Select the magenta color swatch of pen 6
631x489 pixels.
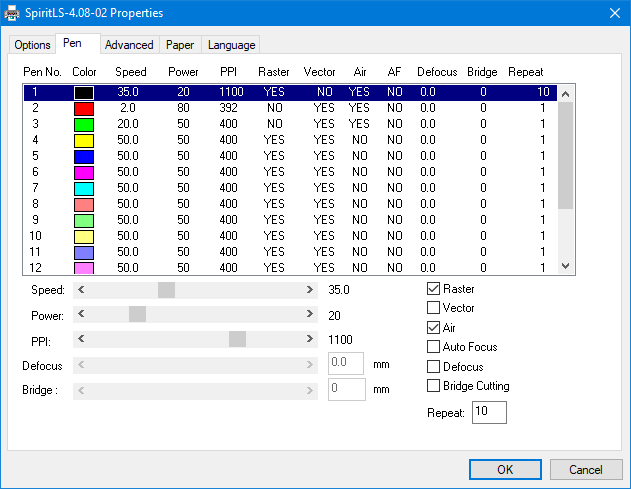coord(84,173)
